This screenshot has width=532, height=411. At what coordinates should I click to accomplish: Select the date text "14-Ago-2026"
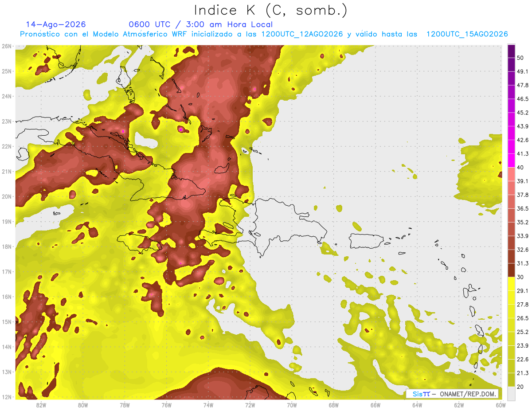pyautogui.click(x=56, y=24)
